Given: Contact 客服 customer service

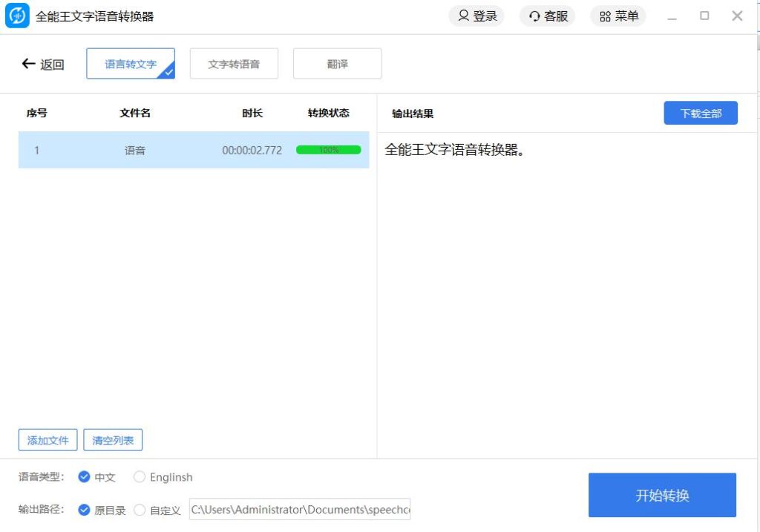Looking at the screenshot, I should click(547, 16).
